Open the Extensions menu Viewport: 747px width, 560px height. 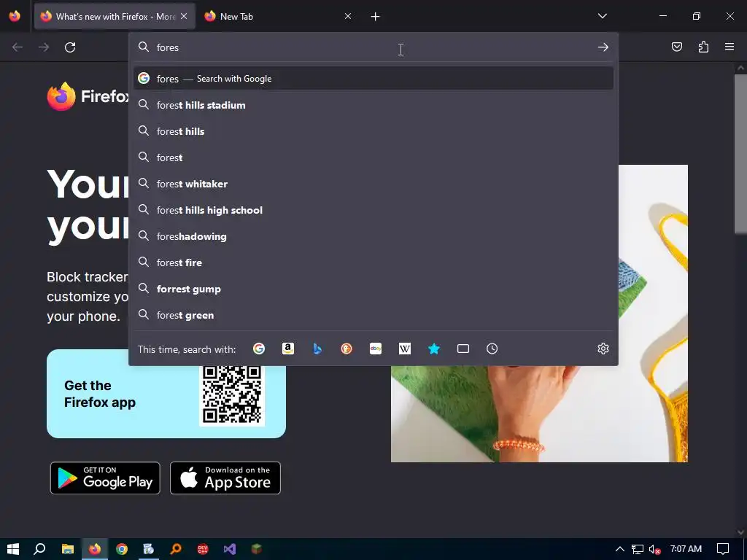(x=703, y=47)
